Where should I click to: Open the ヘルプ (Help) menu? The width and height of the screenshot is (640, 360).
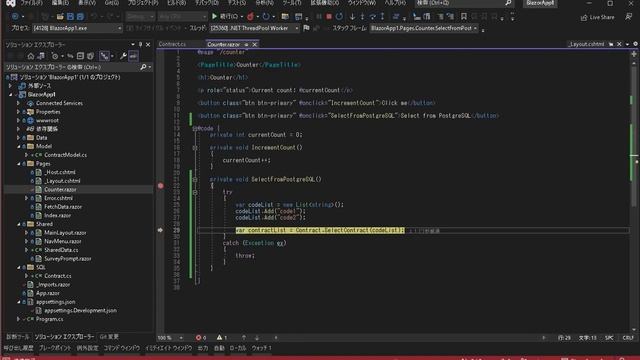395,3
